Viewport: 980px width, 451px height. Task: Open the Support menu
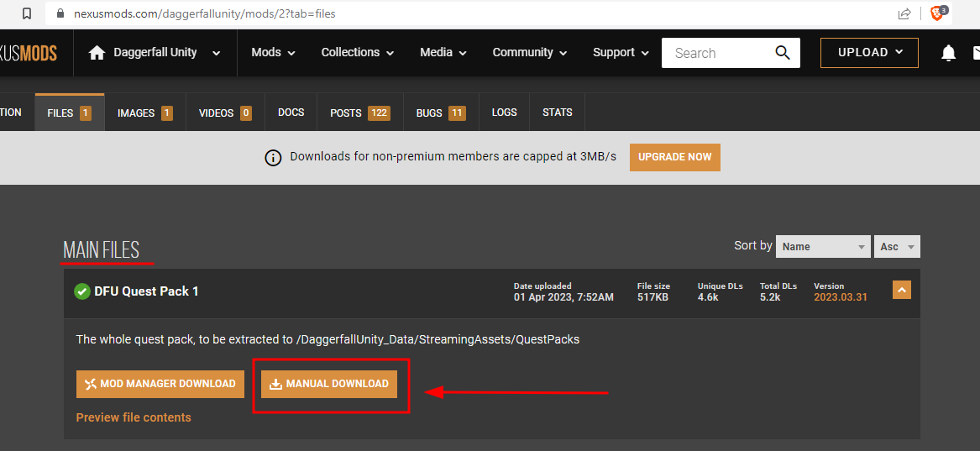[x=621, y=52]
